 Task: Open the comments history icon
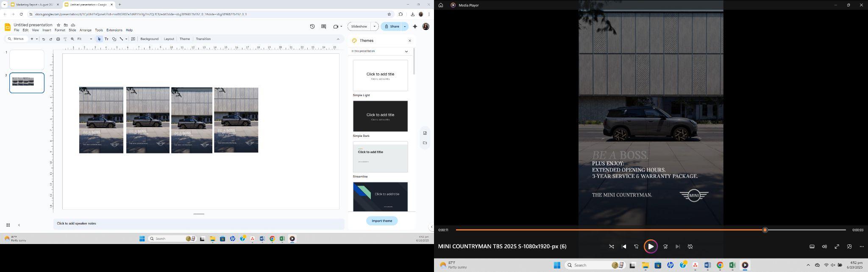point(323,26)
